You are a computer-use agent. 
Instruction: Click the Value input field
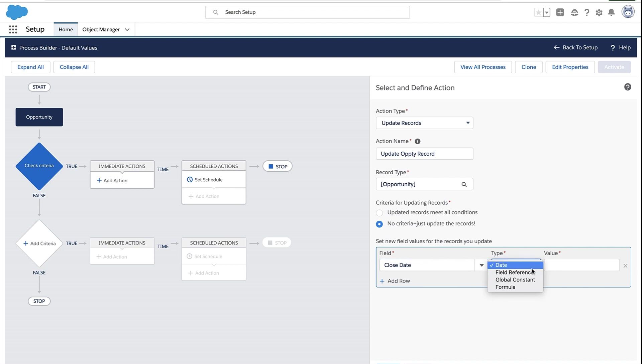click(582, 265)
